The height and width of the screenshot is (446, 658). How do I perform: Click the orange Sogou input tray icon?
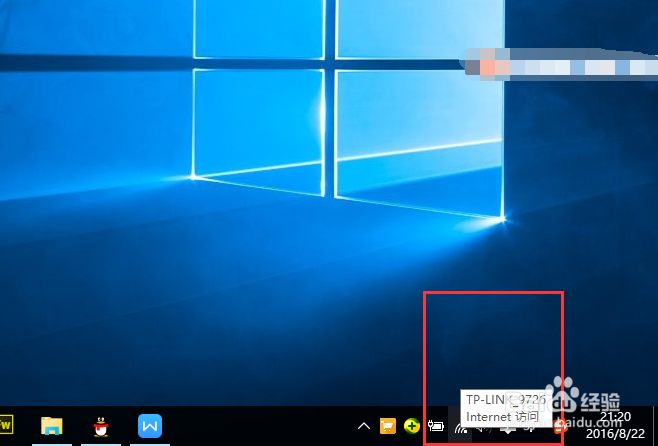[x=559, y=427]
